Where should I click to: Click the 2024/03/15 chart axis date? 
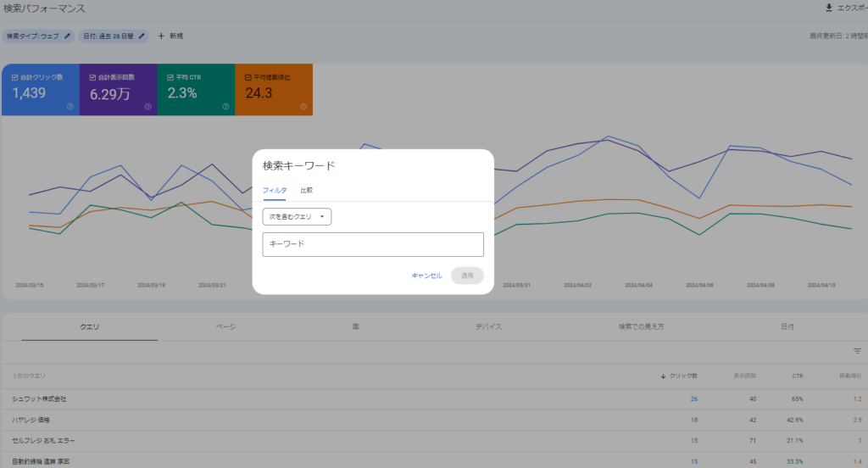coord(30,285)
